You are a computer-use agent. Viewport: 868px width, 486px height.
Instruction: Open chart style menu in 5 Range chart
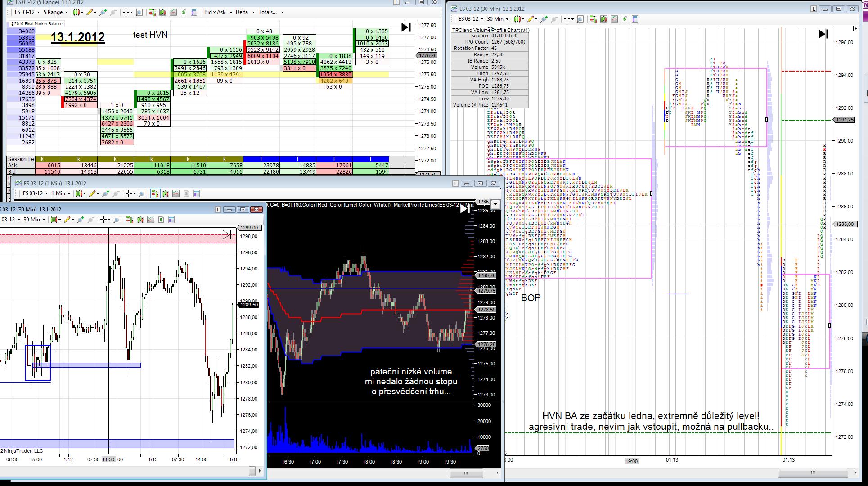pos(78,12)
